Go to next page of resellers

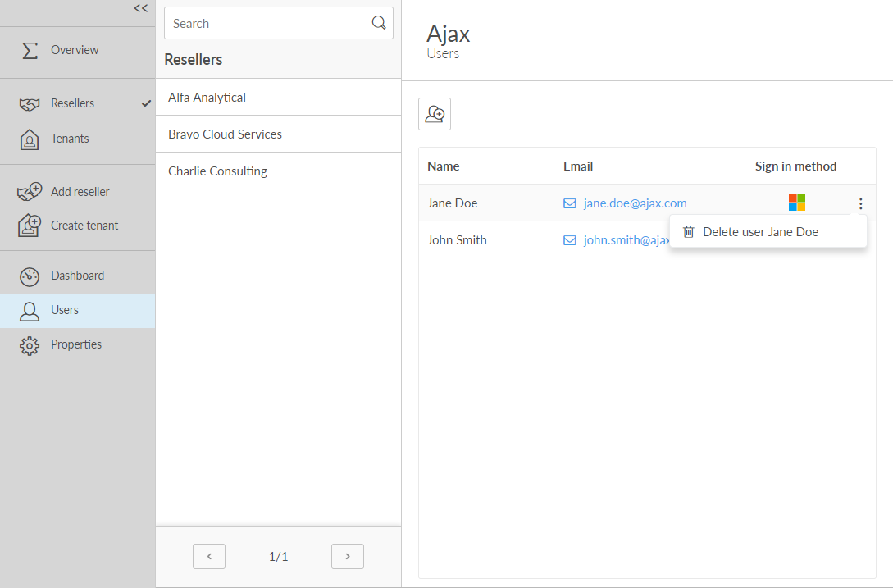click(x=348, y=556)
